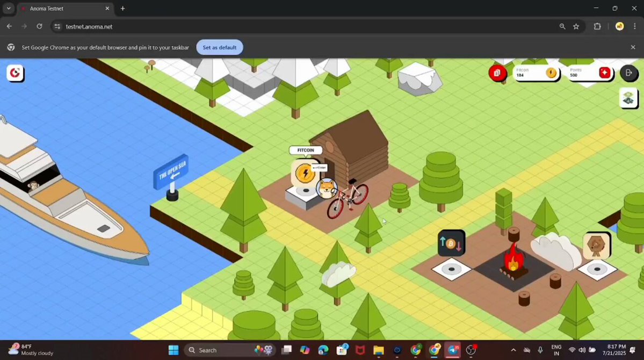Screen dimensions: 644x360
Task: Click the dark logout button at top right
Action: (628, 73)
